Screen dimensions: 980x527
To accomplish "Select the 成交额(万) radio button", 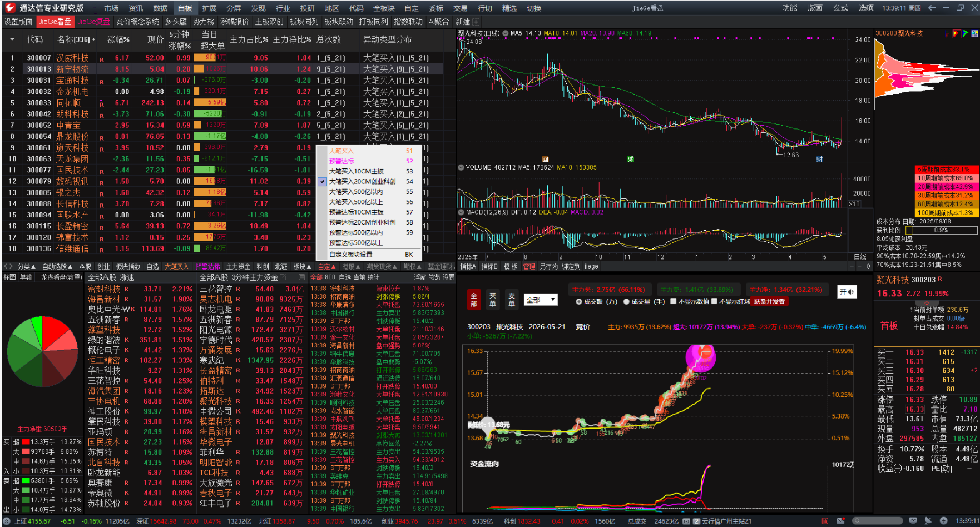I will coord(579,301).
